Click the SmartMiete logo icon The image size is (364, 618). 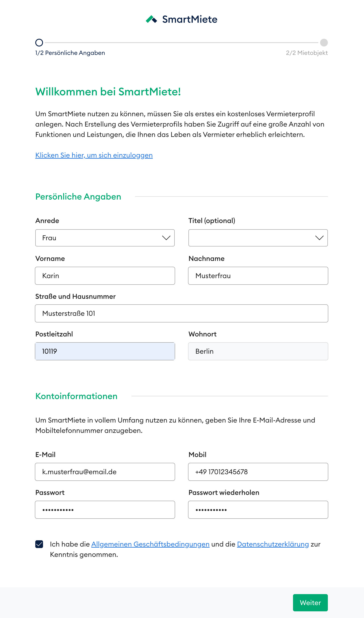tap(151, 19)
